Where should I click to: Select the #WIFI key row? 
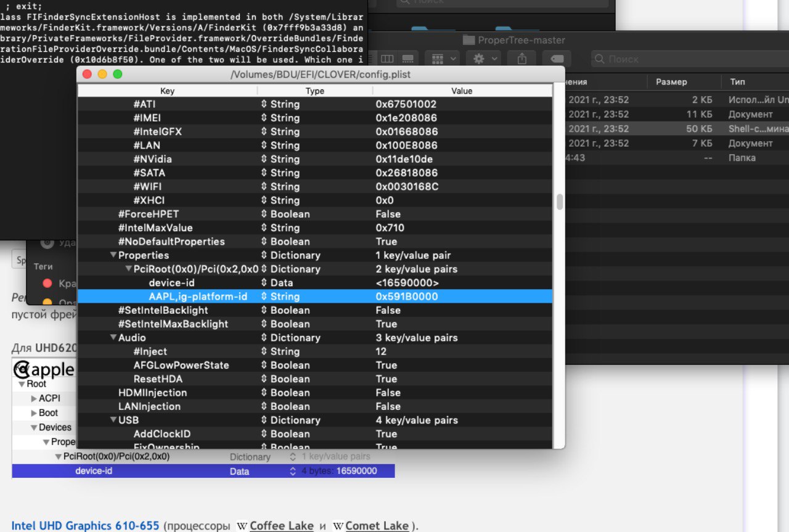(314, 187)
